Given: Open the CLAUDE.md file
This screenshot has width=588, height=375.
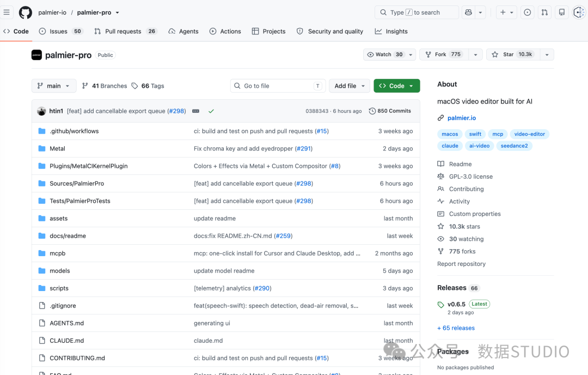Looking at the screenshot, I should click(x=67, y=341).
